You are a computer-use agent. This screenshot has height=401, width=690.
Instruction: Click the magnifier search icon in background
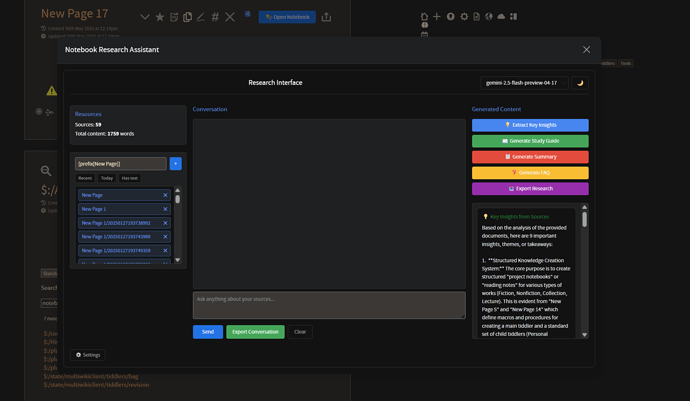coord(46,171)
